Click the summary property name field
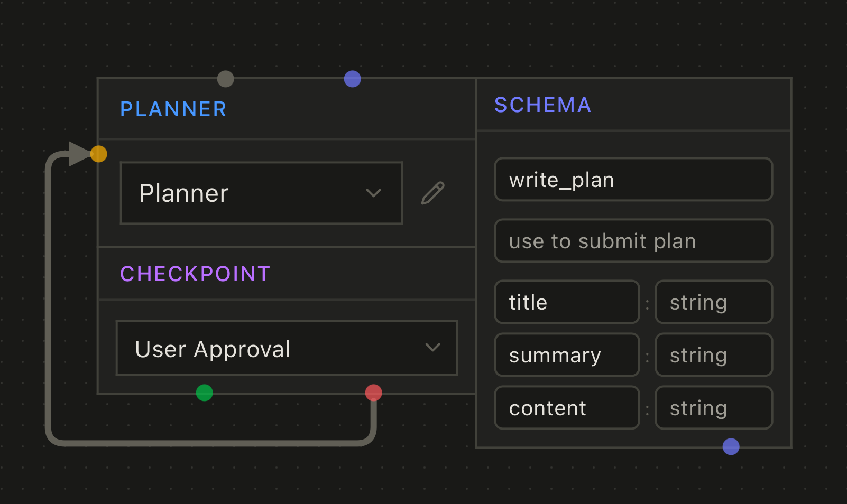This screenshot has height=504, width=847. (567, 356)
